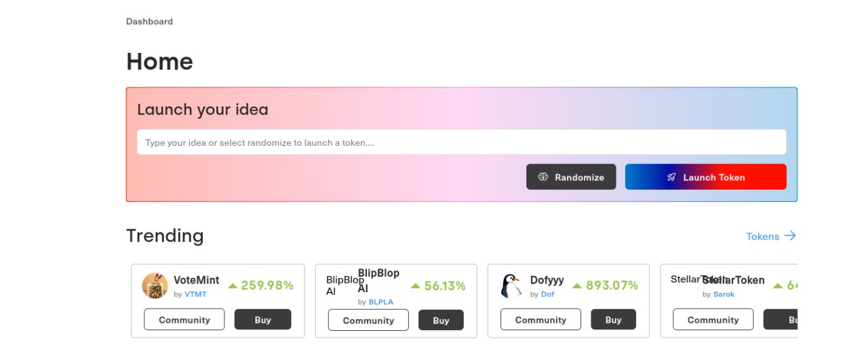Open the BLPLA creator link
Image resolution: width=868 pixels, height=358 pixels.
coord(380,302)
